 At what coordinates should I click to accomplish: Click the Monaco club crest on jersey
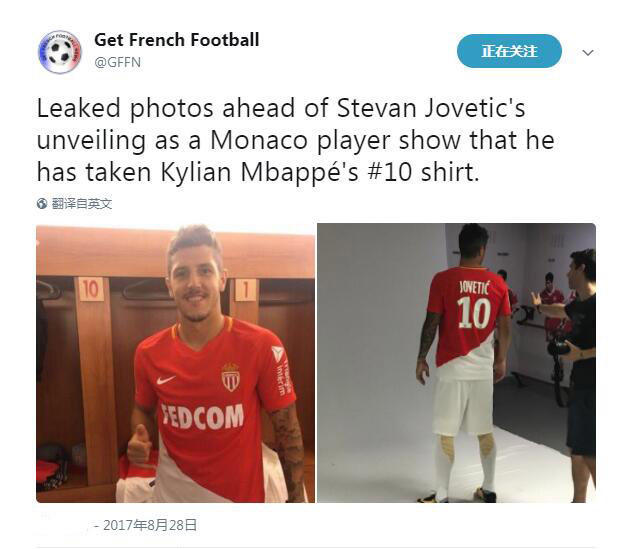pos(231,377)
